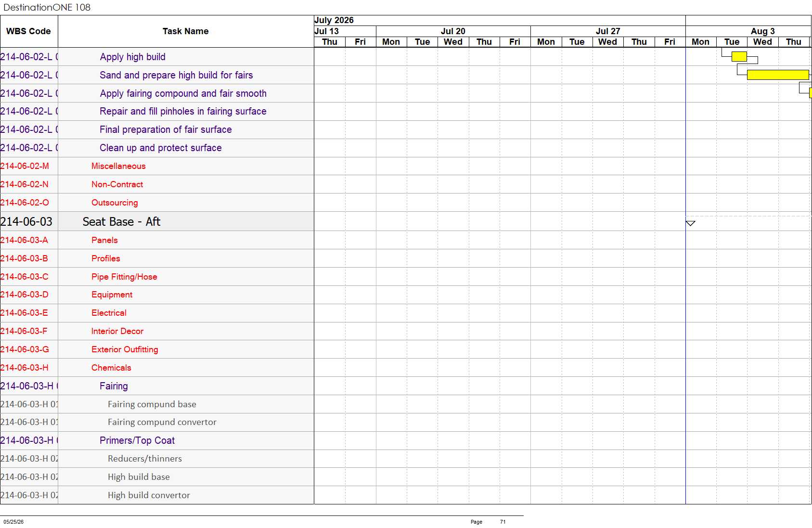Click the Repair and fill pinholes task
Viewport: 812px width, 528px height.
click(x=183, y=111)
